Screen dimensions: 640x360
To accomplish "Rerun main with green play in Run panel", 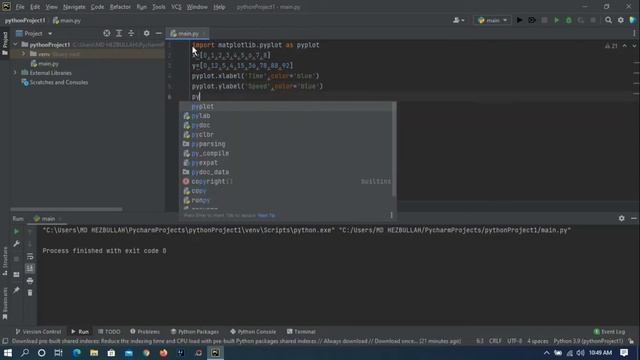I will tap(16, 231).
